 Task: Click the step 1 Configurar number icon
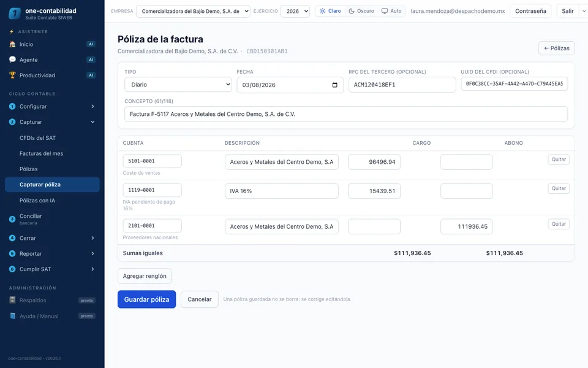coord(12,106)
